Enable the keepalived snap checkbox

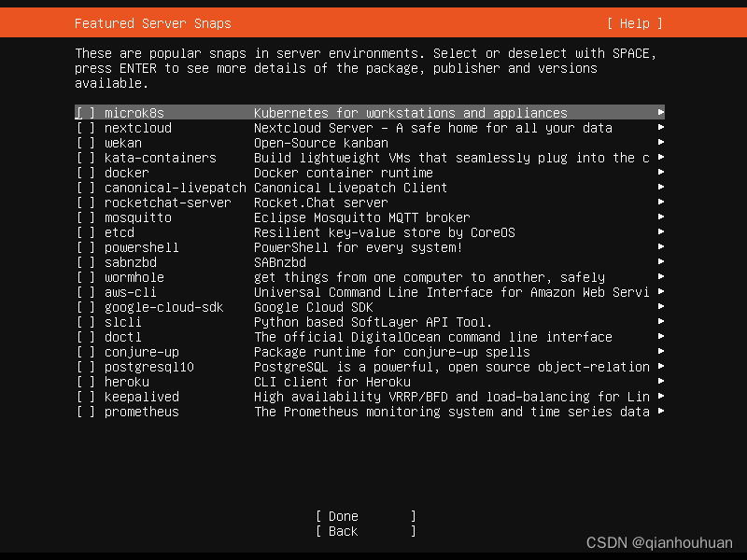(x=86, y=397)
